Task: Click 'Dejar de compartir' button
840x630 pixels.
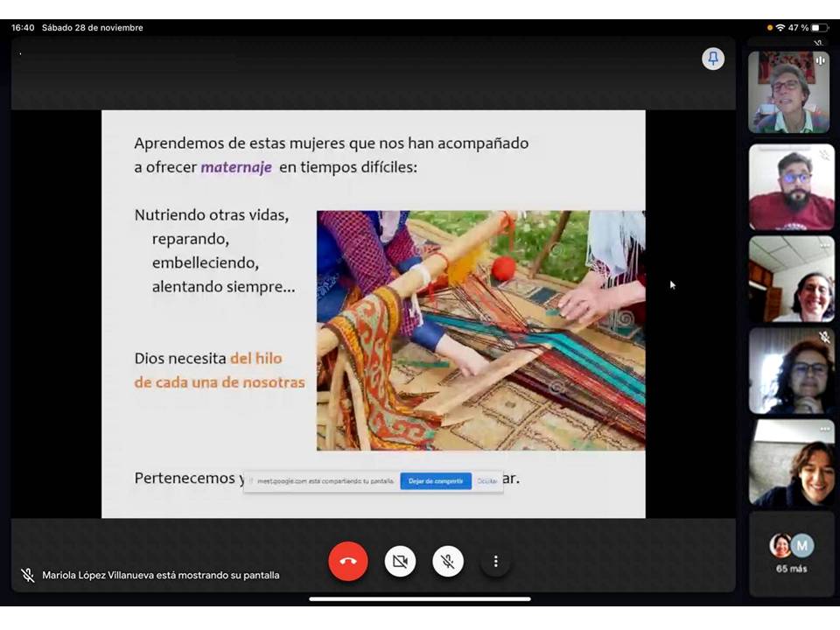Action: pyautogui.click(x=436, y=481)
